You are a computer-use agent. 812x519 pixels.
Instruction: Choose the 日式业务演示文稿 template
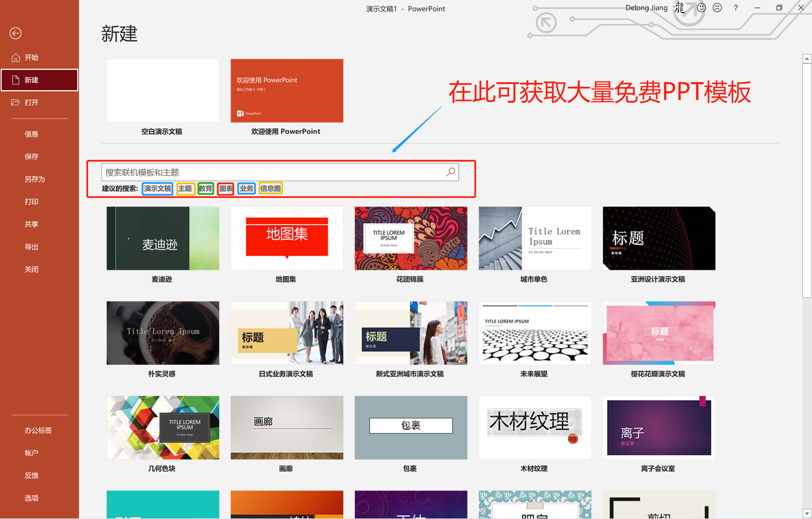tap(287, 333)
